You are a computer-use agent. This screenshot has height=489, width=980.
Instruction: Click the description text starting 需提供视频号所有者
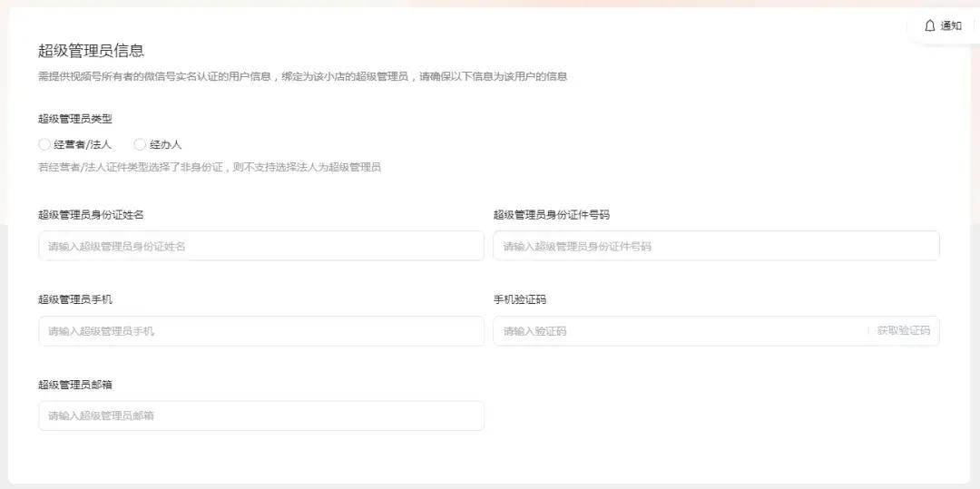pos(302,77)
